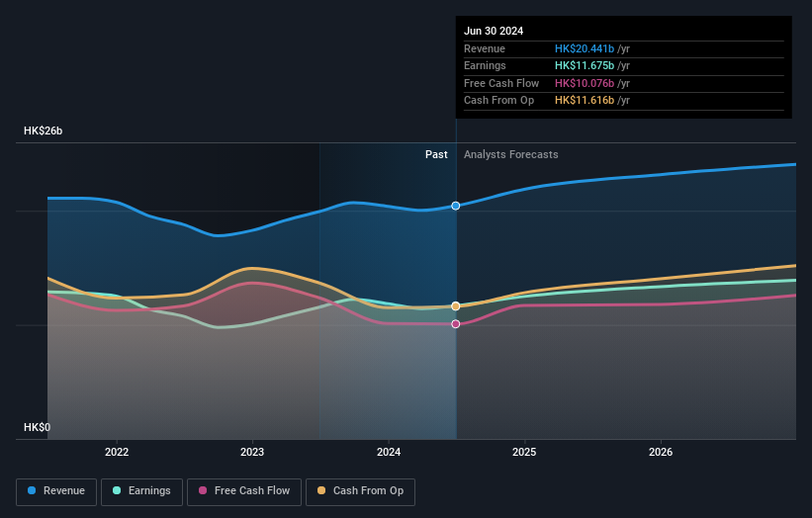The height and width of the screenshot is (518, 812).
Task: Click the pink Free Cash Flow marker
Action: pyautogui.click(x=456, y=324)
